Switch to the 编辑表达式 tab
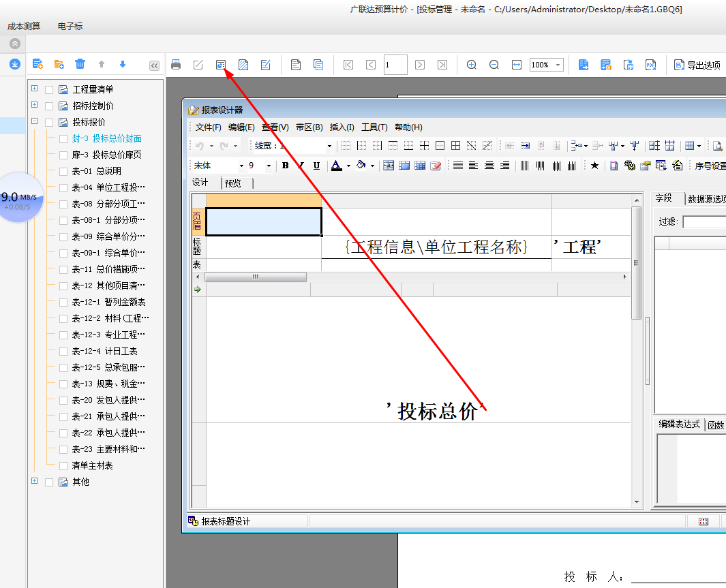 (679, 424)
